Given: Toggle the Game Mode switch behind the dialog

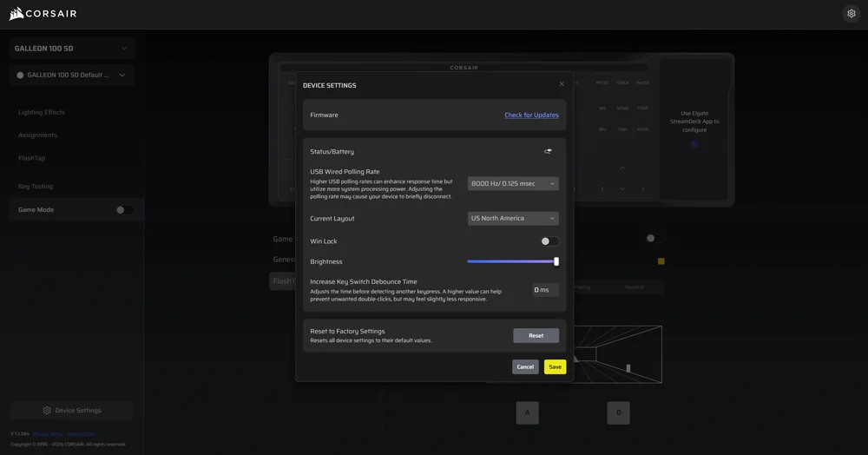Looking at the screenshot, I should coord(654,239).
